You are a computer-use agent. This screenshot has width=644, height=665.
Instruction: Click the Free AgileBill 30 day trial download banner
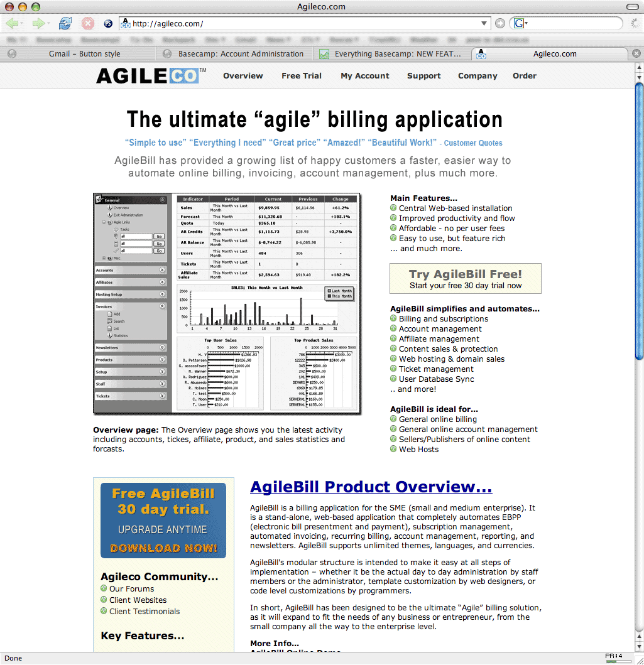(163, 521)
